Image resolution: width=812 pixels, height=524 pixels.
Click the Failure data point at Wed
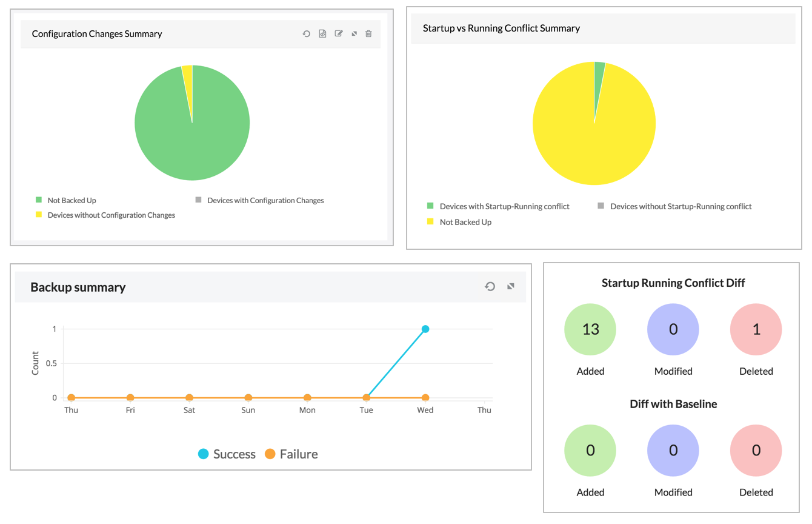point(425,398)
